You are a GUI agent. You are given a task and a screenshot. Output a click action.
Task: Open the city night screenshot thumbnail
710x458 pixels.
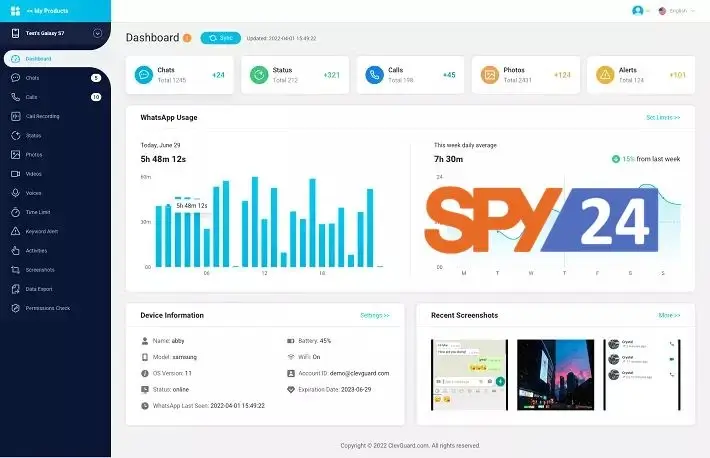556,375
